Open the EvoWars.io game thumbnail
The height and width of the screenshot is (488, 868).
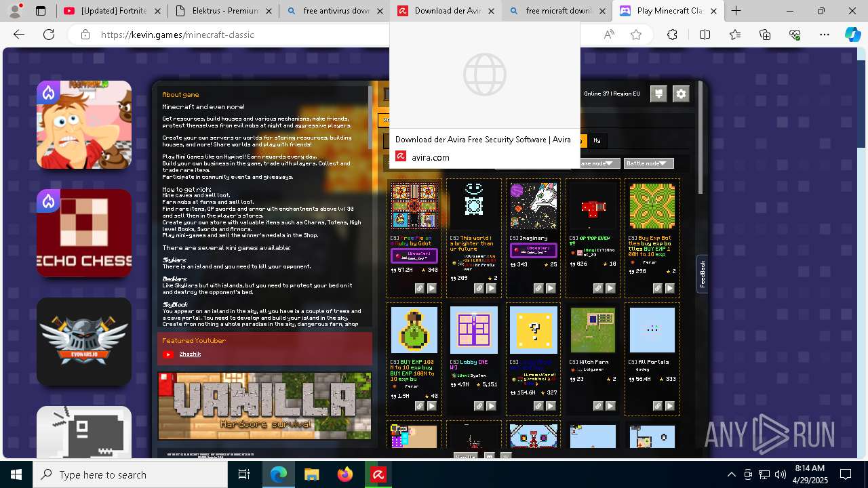84,342
